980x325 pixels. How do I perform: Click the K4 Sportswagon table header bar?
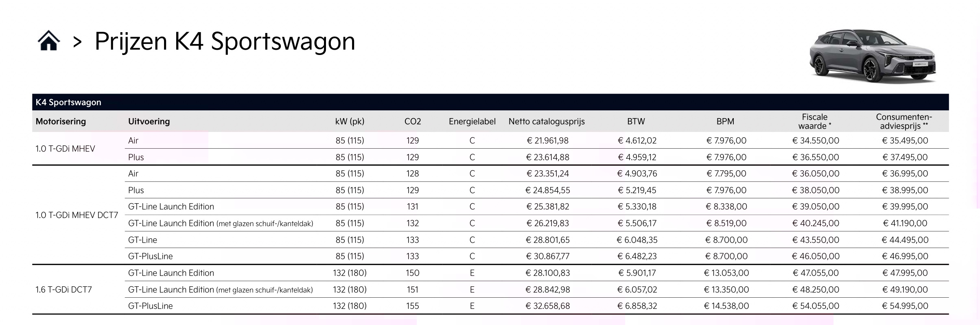(x=490, y=102)
